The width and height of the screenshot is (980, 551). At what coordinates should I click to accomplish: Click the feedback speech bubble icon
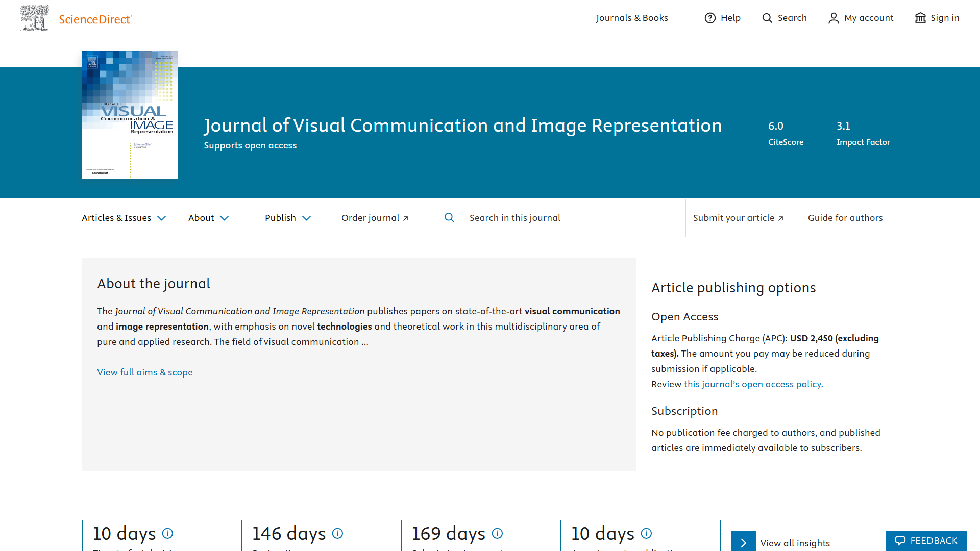pyautogui.click(x=900, y=541)
